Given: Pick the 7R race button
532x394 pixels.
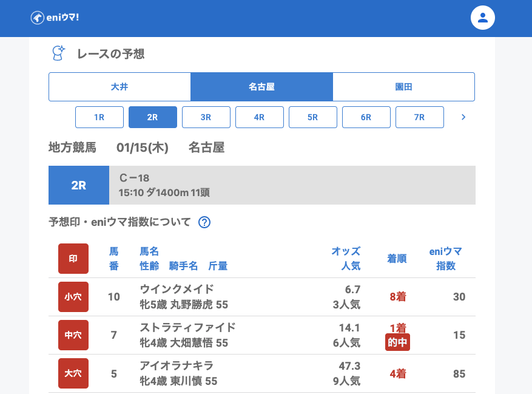Looking at the screenshot, I should (x=420, y=117).
